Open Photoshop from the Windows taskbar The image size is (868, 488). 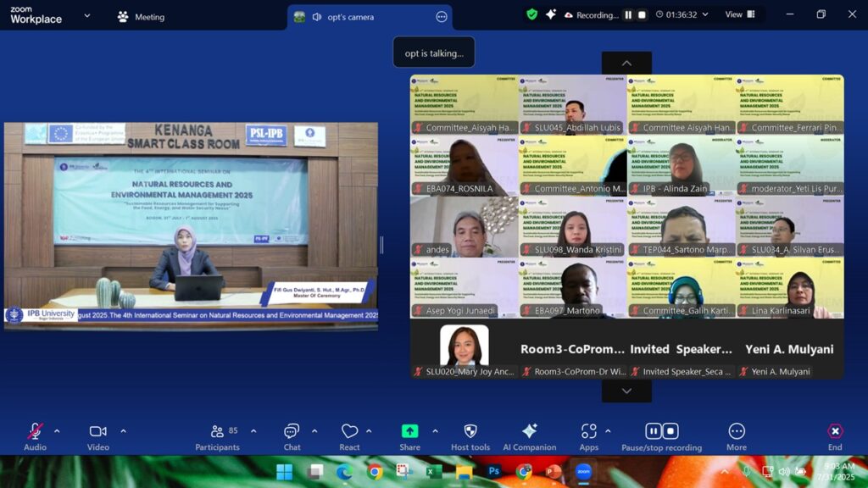pyautogui.click(x=493, y=471)
